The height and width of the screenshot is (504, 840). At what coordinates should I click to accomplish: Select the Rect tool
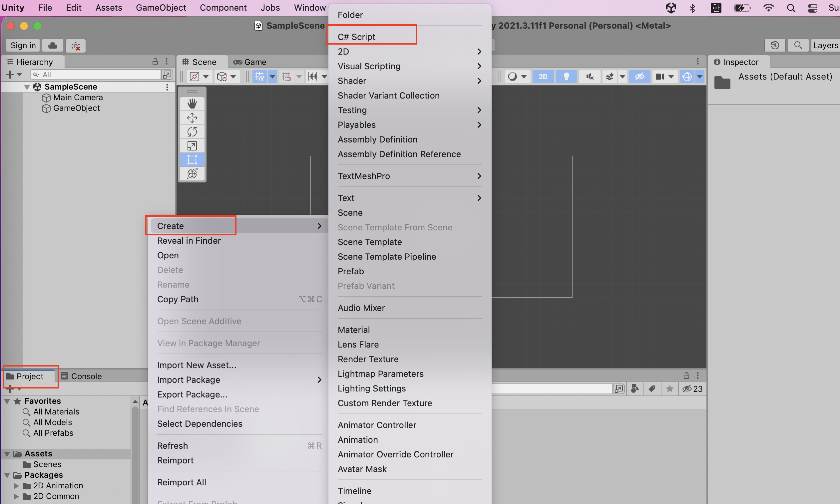pos(192,160)
